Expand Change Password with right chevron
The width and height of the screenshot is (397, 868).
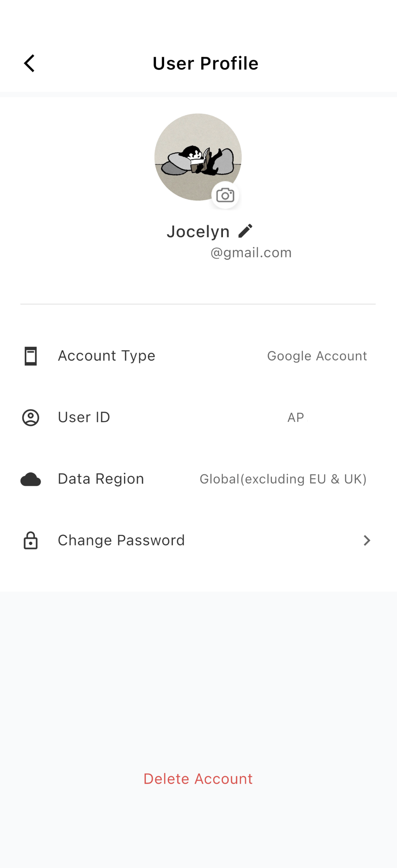click(367, 541)
